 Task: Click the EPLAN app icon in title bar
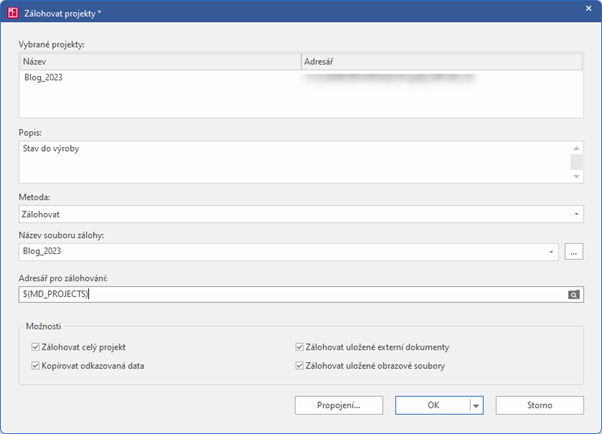tap(12, 13)
